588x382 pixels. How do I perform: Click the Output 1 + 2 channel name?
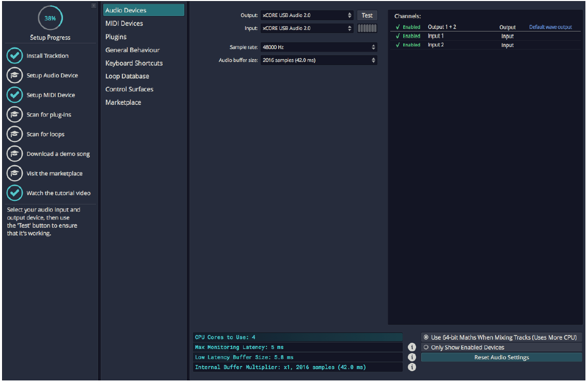442,27
